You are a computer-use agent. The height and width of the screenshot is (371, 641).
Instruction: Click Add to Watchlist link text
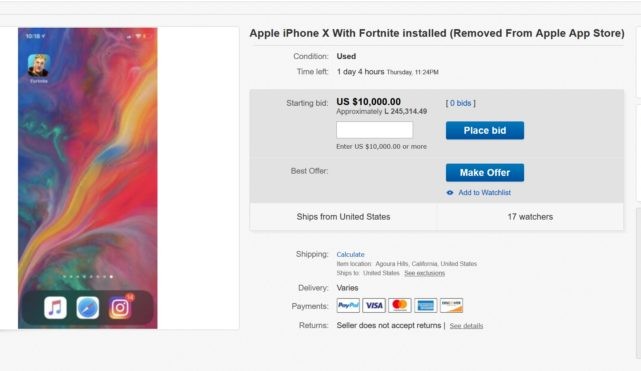coord(484,192)
